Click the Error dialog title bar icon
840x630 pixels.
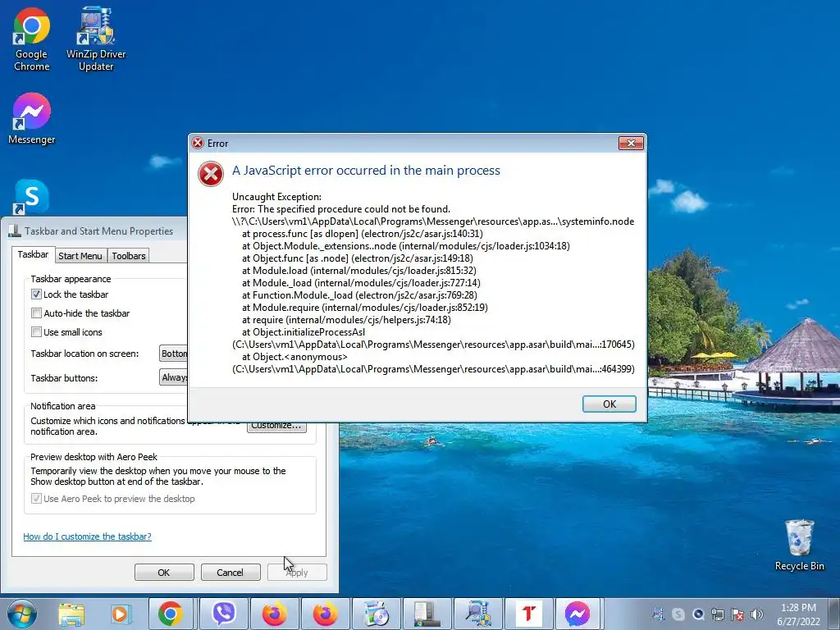(198, 143)
